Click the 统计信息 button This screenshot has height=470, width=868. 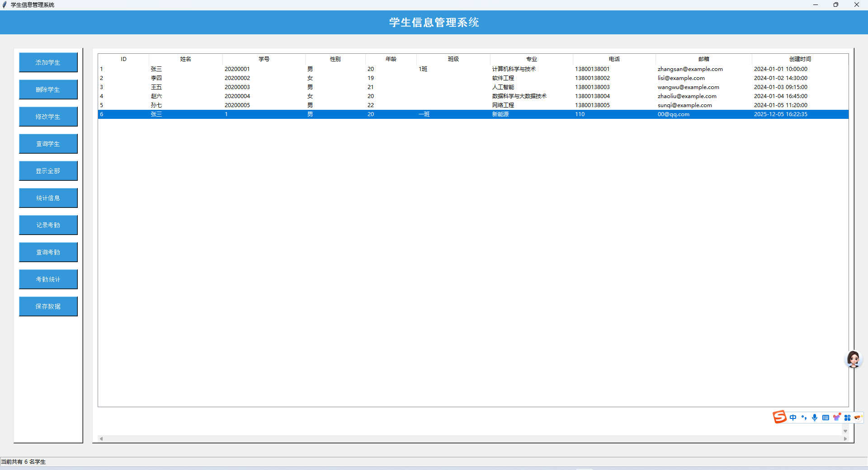48,197
